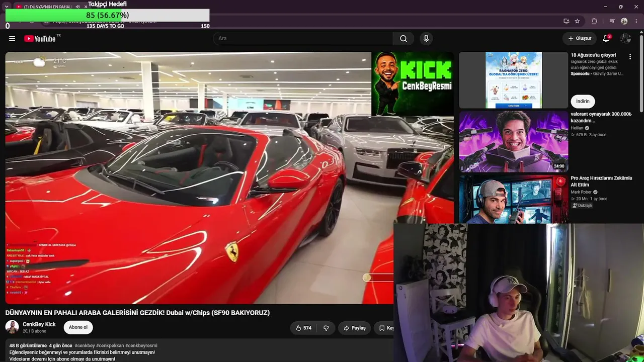Subscribe with the 'Abone ol' button
Viewport: 644px width, 362px height.
(78, 327)
